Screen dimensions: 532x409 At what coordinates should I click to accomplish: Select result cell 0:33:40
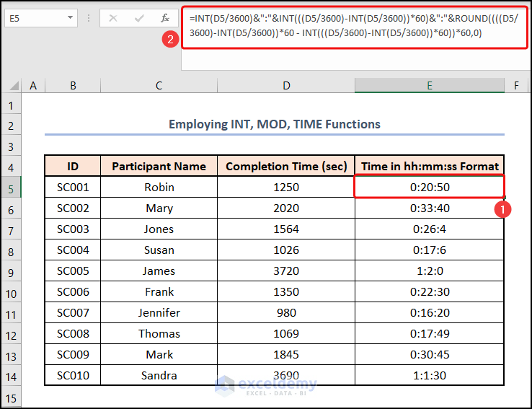tap(430, 208)
